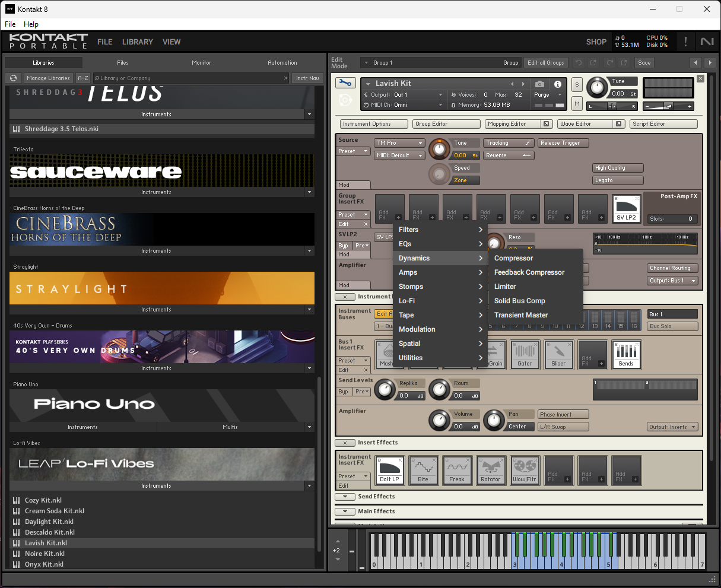Switch to the Files tab

click(123, 62)
